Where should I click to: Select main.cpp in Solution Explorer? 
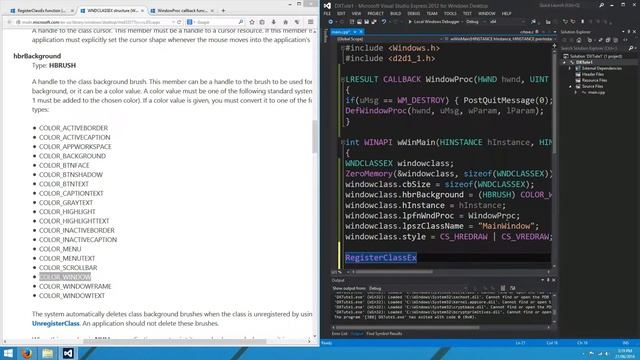(x=596, y=93)
